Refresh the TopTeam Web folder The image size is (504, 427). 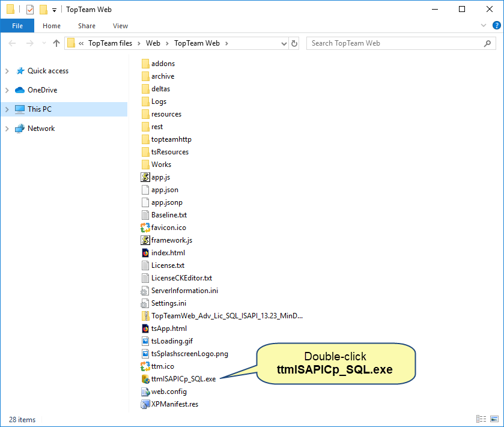[x=294, y=43]
